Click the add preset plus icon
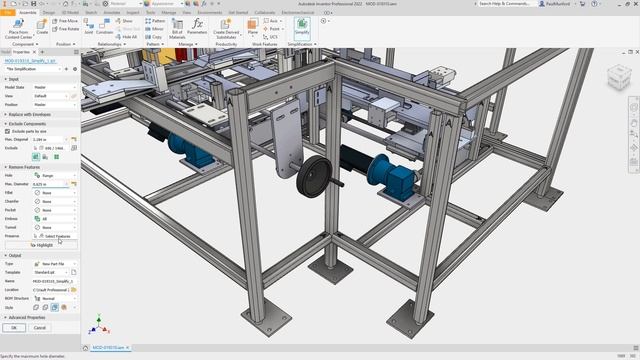 point(66,69)
